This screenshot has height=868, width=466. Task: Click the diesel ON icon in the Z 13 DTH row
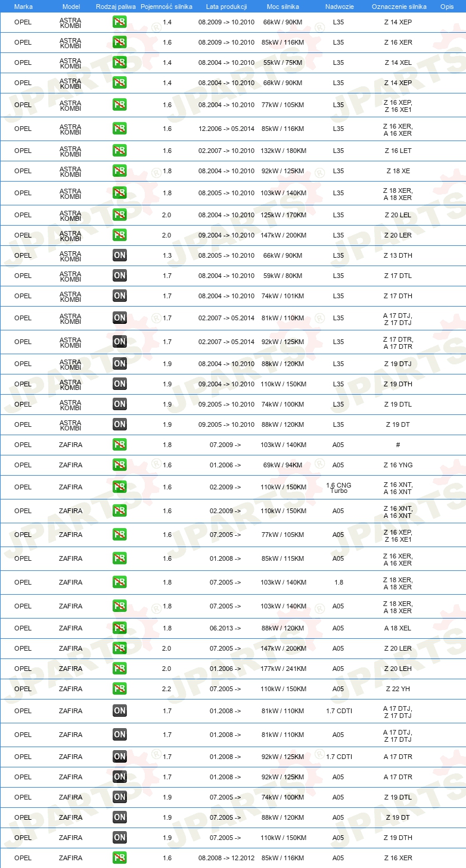pos(120,255)
